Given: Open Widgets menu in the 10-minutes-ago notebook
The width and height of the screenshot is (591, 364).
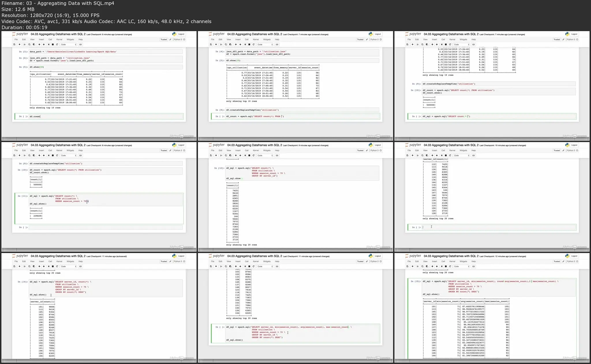Looking at the screenshot, I should point(463,150).
